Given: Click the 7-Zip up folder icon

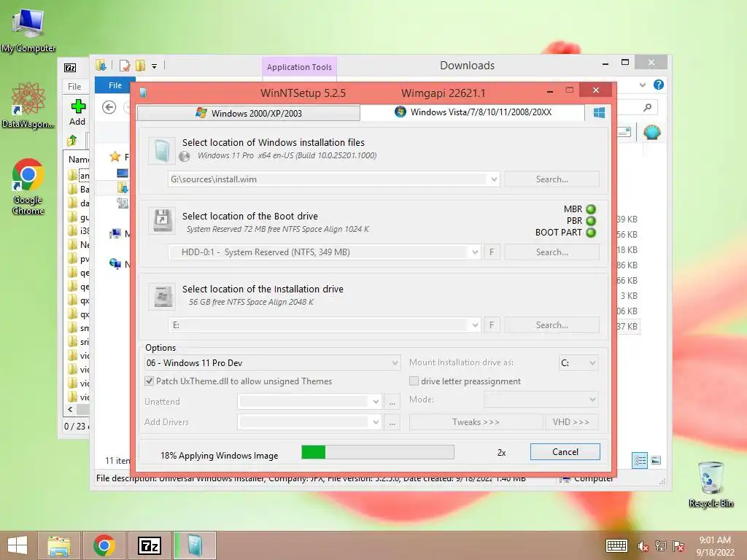Looking at the screenshot, I should click(72, 141).
